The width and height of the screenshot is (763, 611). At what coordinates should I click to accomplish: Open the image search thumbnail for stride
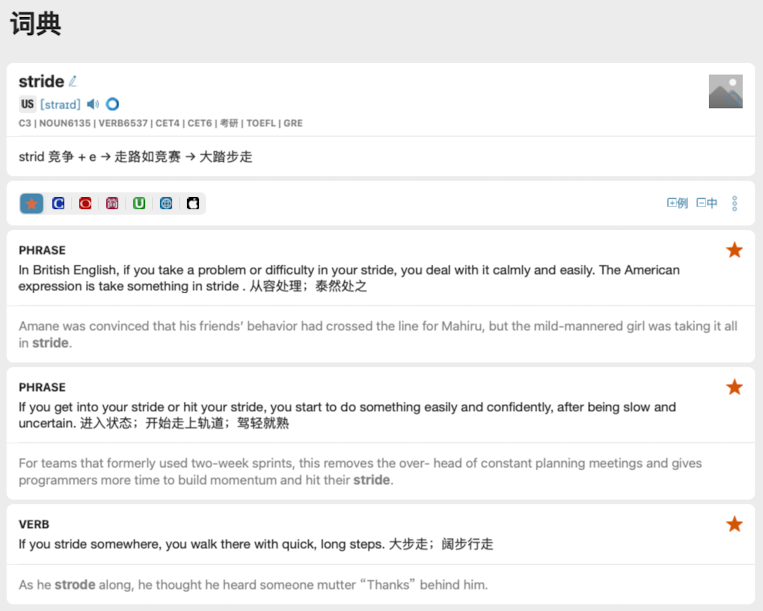coord(725,91)
